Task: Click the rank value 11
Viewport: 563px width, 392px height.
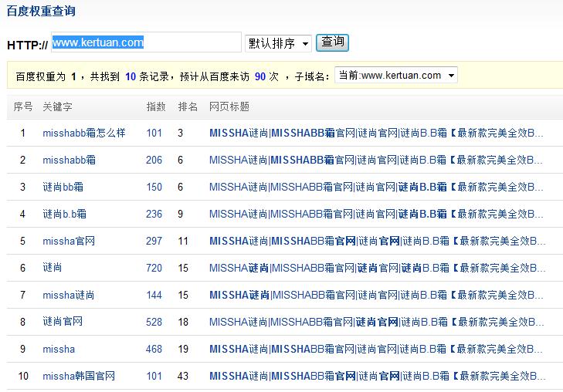Action: coord(183,241)
